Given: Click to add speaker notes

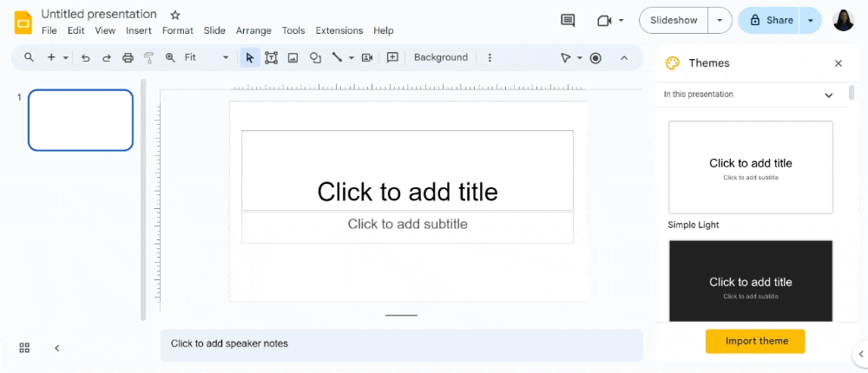Looking at the screenshot, I should pyautogui.click(x=401, y=344).
